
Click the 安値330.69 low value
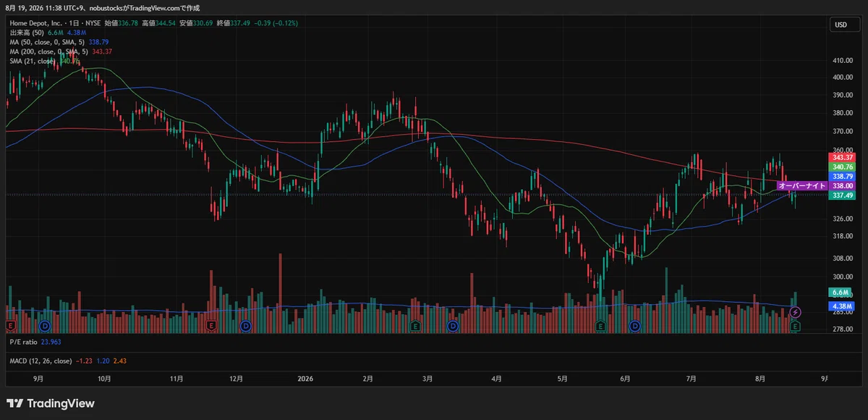pos(196,23)
